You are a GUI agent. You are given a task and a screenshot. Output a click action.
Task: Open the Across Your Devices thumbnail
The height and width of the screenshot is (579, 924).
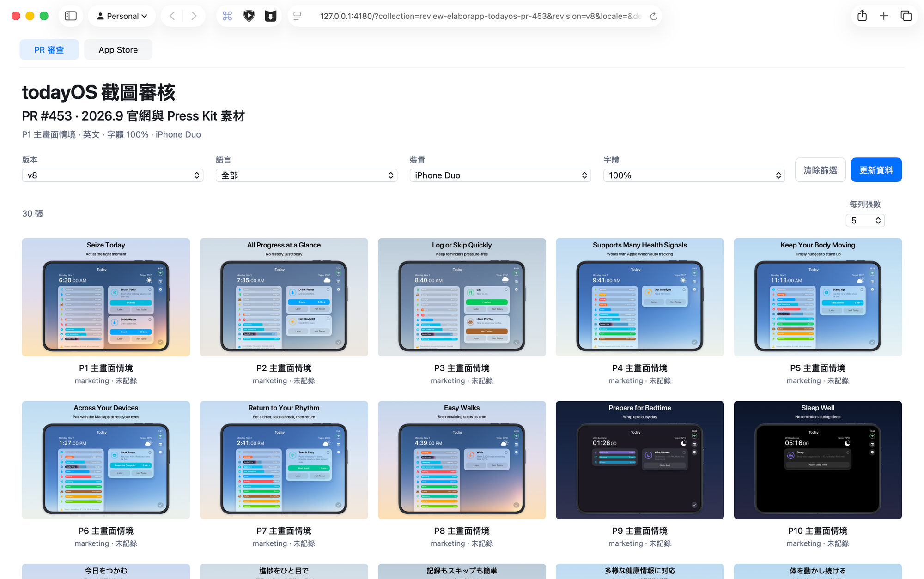pos(106,460)
